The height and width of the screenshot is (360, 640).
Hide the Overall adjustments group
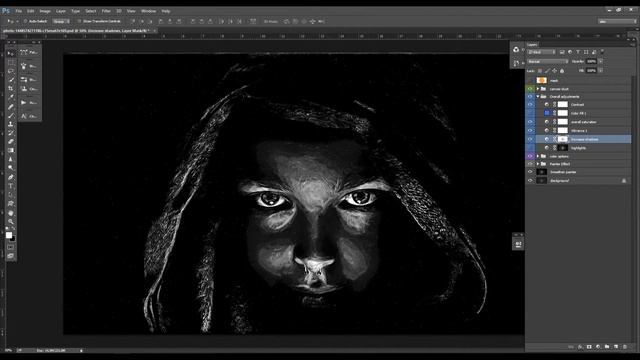pyautogui.click(x=530, y=97)
